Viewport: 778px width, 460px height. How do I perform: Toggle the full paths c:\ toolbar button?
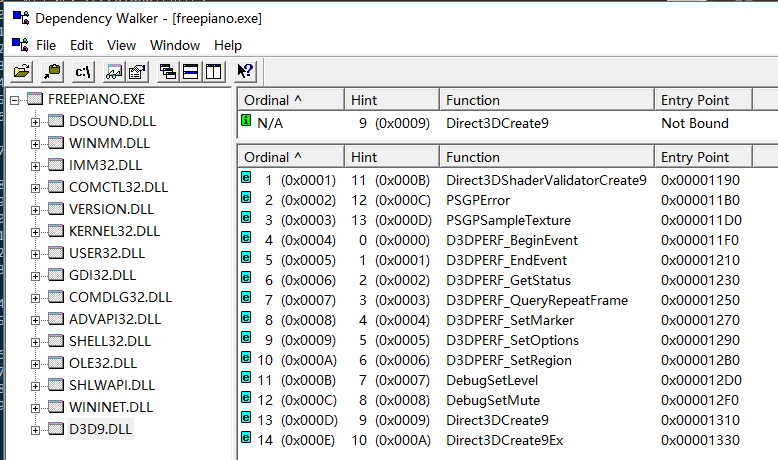tap(82, 71)
